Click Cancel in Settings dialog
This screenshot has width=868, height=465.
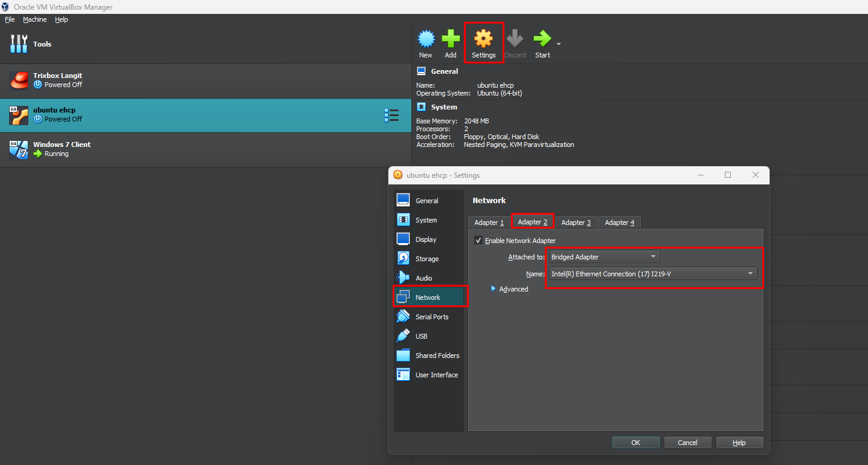coord(688,443)
